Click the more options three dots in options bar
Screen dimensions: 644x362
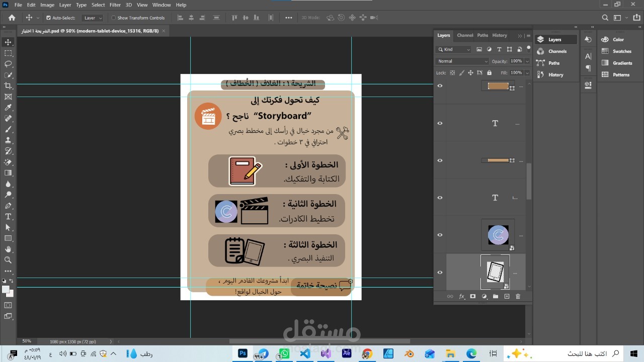pyautogui.click(x=288, y=18)
